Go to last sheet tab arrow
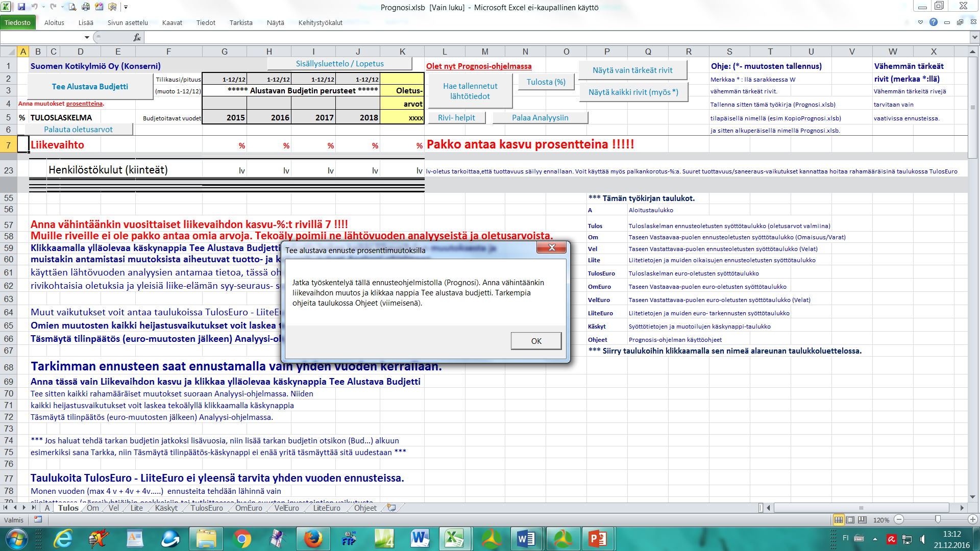Image resolution: width=980 pixels, height=551 pixels. pyautogui.click(x=33, y=508)
